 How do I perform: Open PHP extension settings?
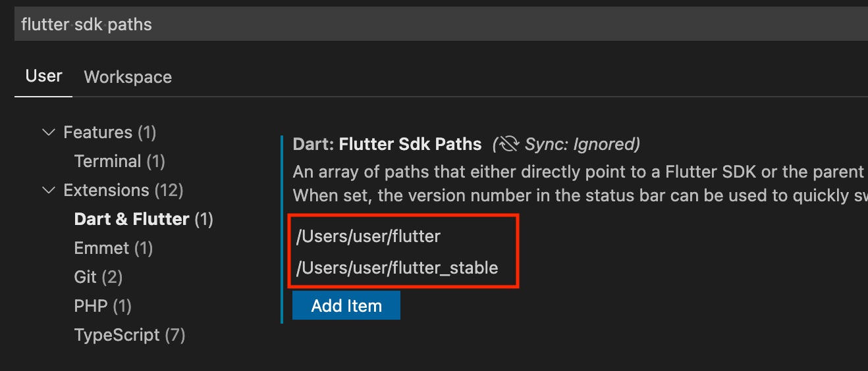(103, 306)
